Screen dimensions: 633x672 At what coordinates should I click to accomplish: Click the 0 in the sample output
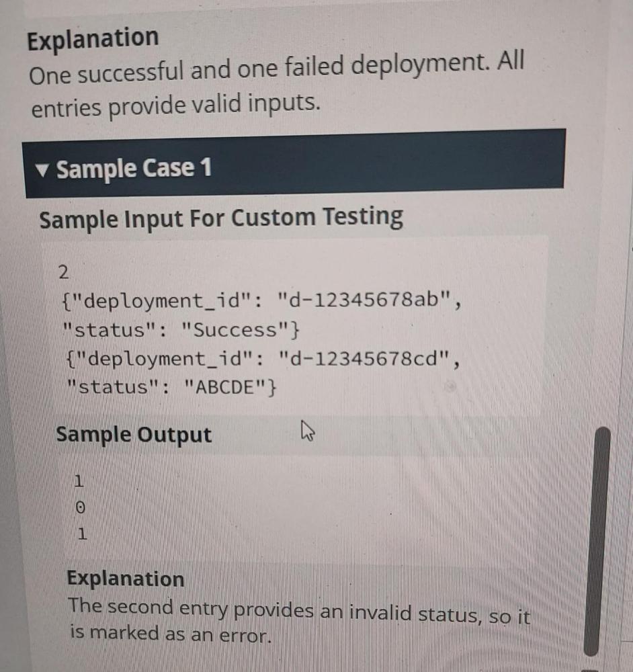tap(80, 509)
